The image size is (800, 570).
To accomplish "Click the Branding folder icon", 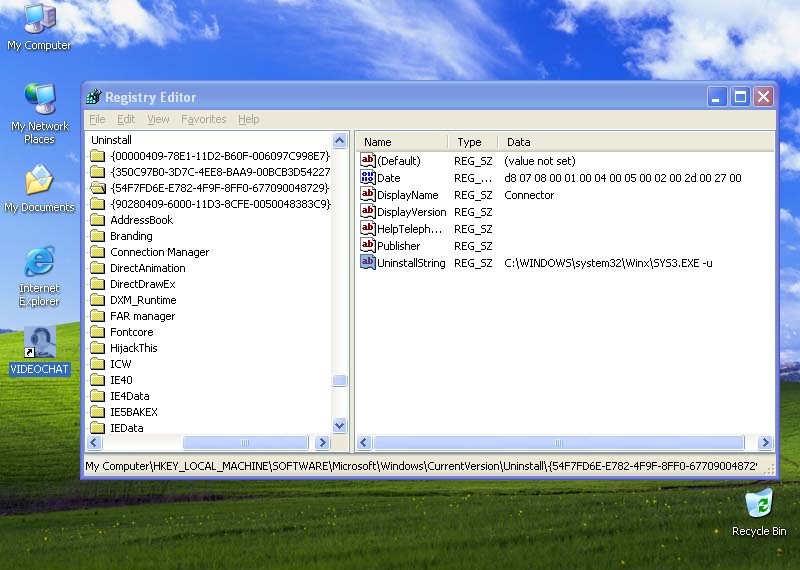I will coord(97,236).
